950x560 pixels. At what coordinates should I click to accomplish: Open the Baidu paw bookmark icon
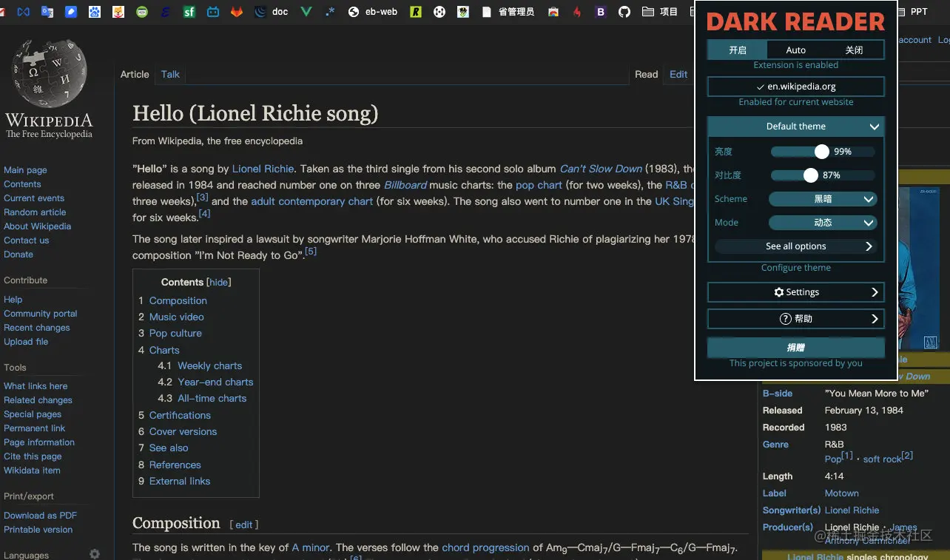point(95,12)
